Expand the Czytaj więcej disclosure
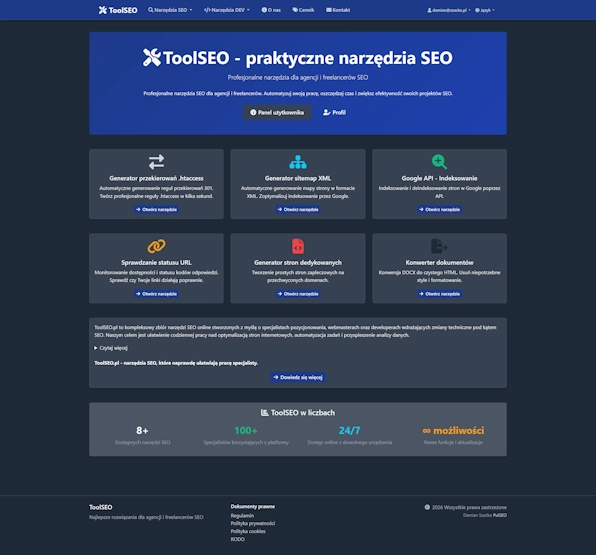The width and height of the screenshot is (596, 555). pyautogui.click(x=111, y=348)
